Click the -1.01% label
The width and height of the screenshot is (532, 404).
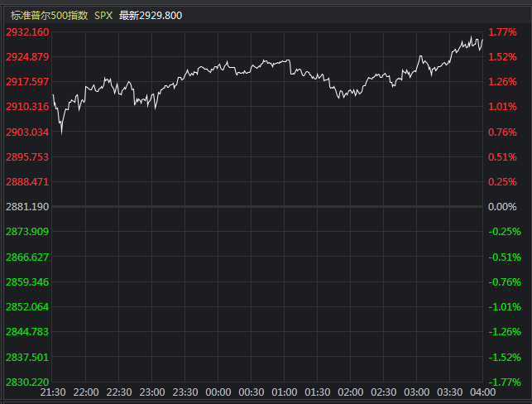[505, 306]
